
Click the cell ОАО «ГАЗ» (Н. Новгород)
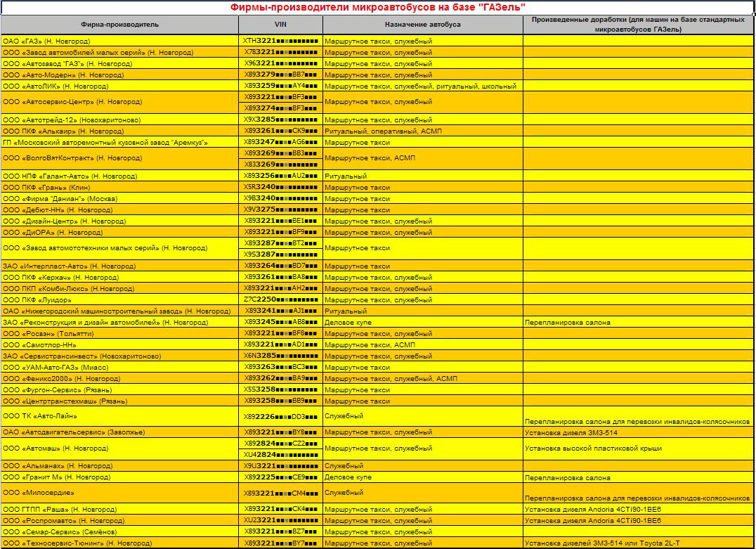pos(119,41)
